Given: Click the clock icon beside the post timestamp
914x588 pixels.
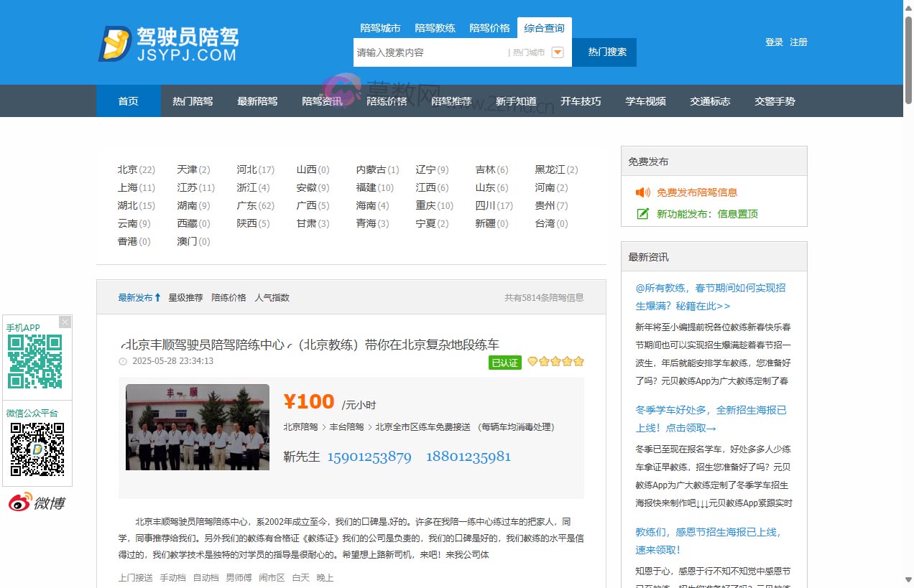Looking at the screenshot, I should tap(122, 361).
